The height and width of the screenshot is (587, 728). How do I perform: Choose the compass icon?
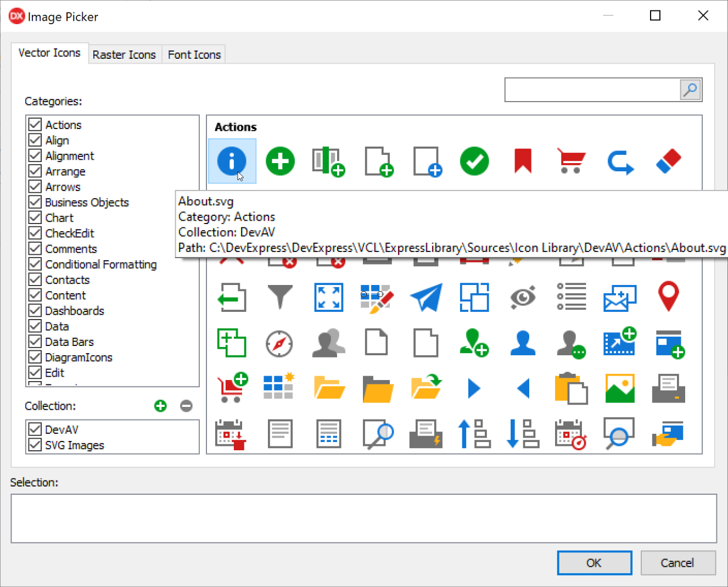[x=279, y=344]
